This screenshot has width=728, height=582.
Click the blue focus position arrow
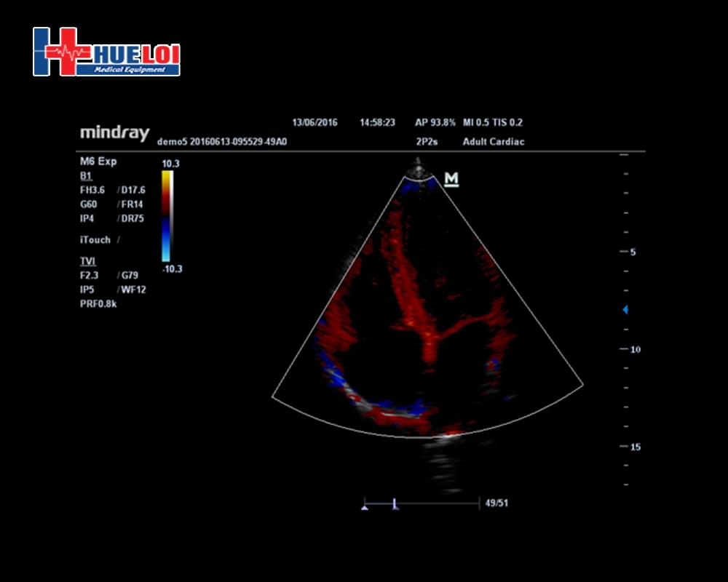pos(625,310)
